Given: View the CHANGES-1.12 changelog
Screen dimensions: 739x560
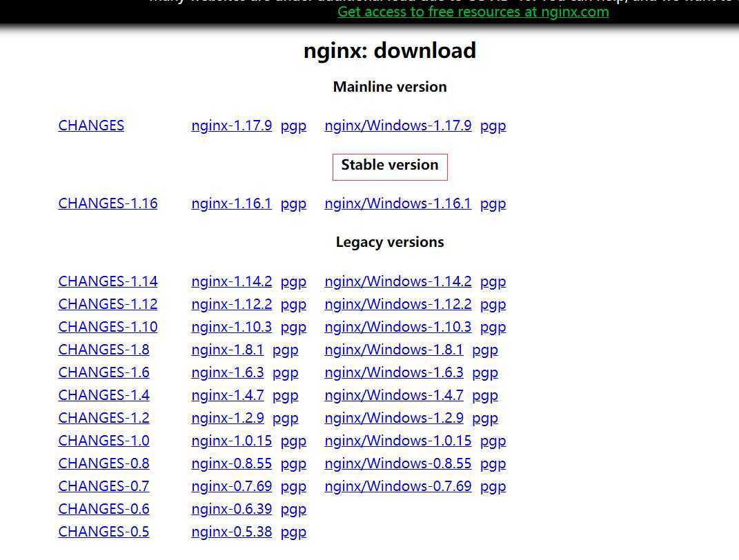Looking at the screenshot, I should pyautogui.click(x=108, y=303).
